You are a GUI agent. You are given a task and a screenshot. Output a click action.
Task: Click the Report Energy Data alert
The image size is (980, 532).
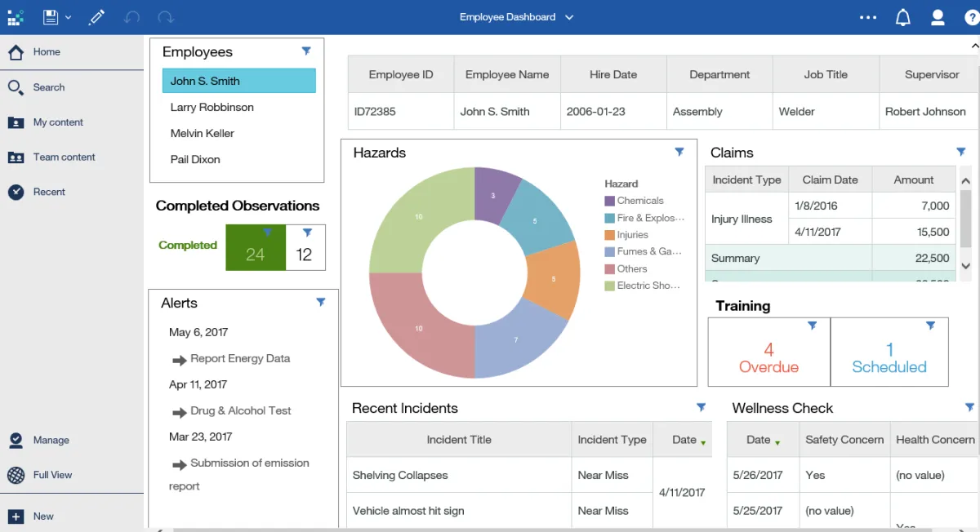click(239, 358)
